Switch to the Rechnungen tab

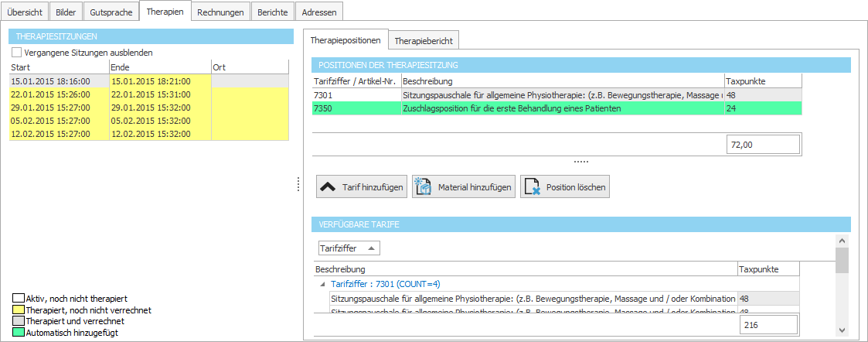[x=220, y=12]
